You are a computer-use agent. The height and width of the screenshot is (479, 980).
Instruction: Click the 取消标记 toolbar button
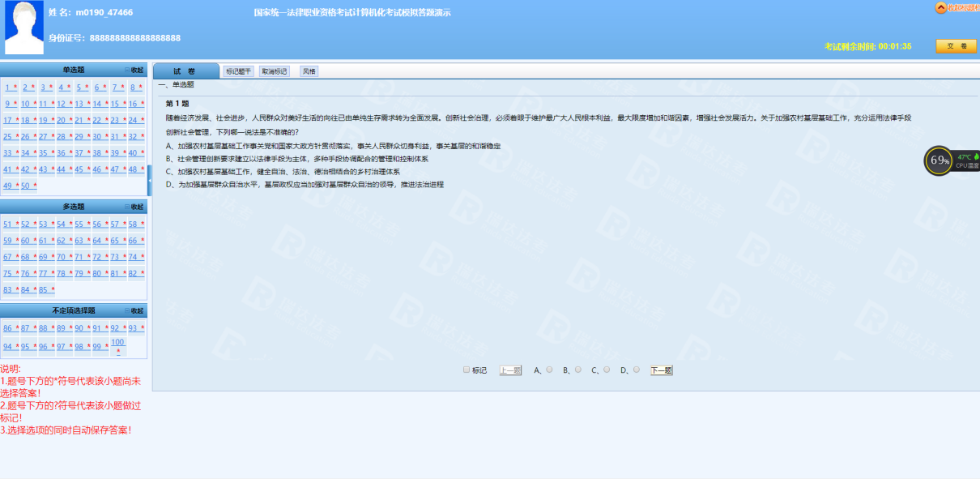click(x=274, y=71)
